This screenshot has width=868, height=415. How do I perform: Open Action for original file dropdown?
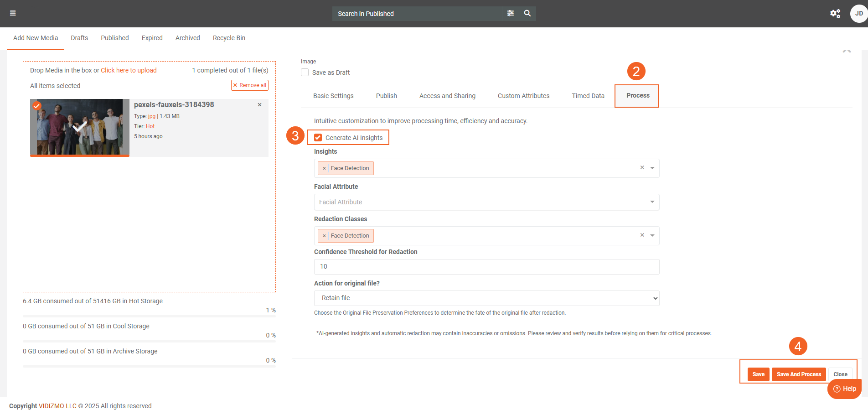(486, 298)
